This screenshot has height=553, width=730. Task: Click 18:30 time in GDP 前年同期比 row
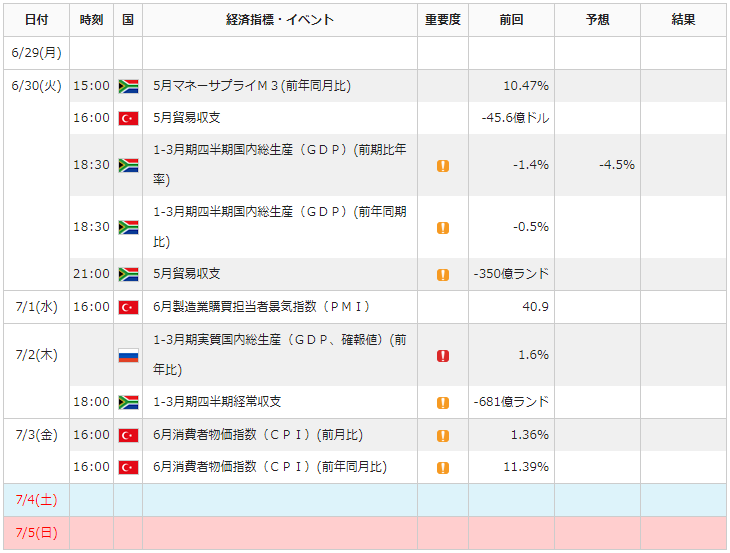point(91,227)
